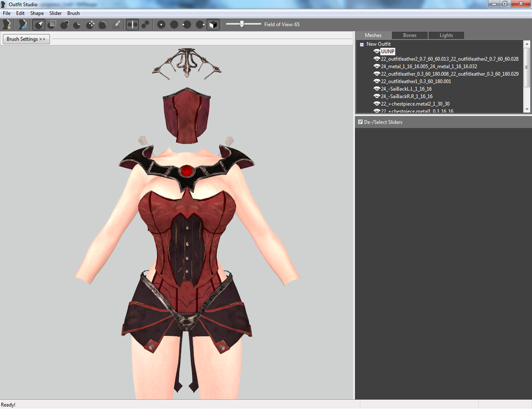Hide 22_outfitleather1_0.3_60_180.001 mesh via eye
532x409 pixels.
(377, 81)
